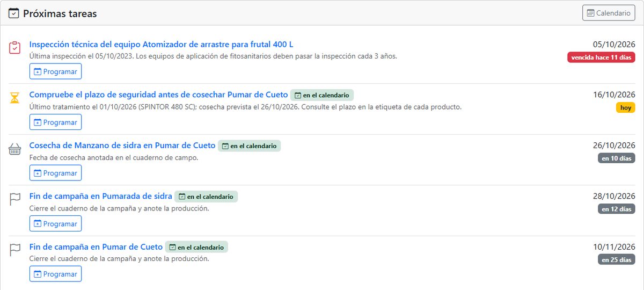The image size is (644, 290).
Task: Select the date 16/10/2026
Action: coord(614,95)
